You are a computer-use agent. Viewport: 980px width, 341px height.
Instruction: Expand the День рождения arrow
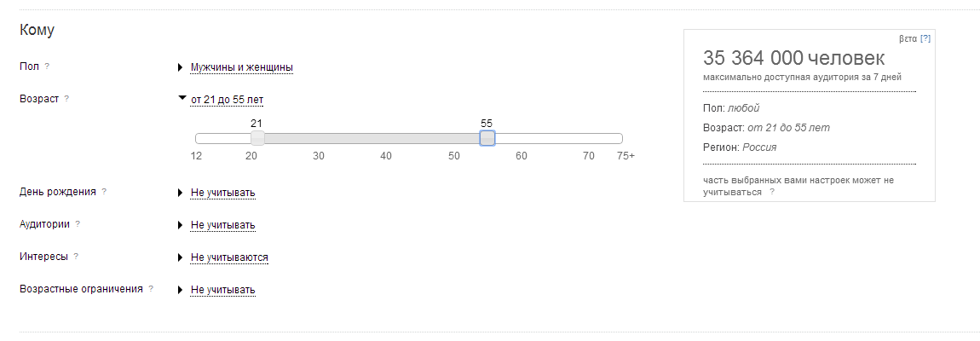tap(181, 192)
